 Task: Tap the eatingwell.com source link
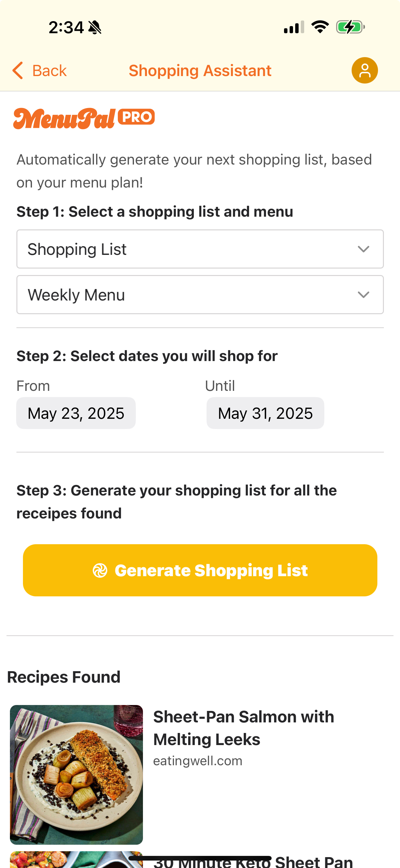198,761
